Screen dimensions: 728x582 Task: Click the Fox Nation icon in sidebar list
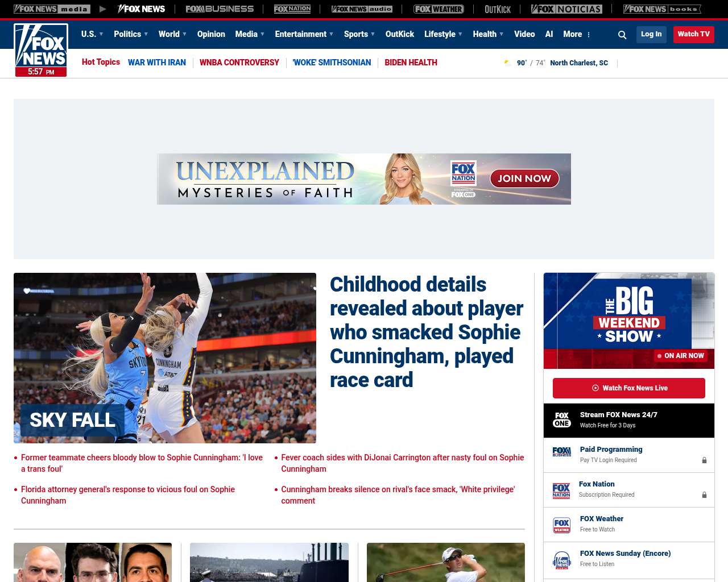[x=561, y=490]
